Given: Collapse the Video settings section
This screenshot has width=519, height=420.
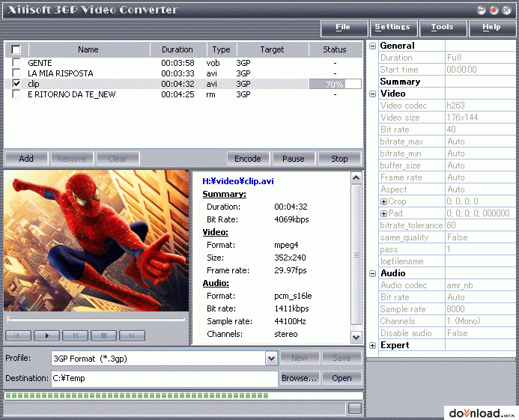Looking at the screenshot, I should click(373, 94).
